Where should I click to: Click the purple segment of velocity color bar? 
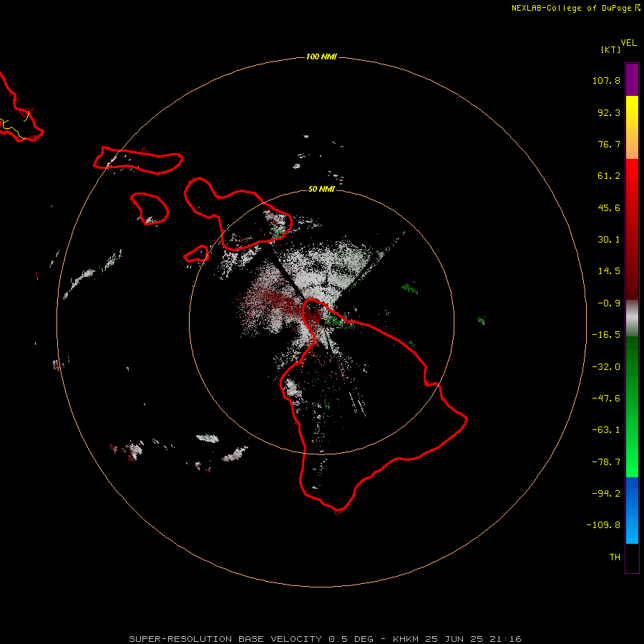tap(632, 79)
